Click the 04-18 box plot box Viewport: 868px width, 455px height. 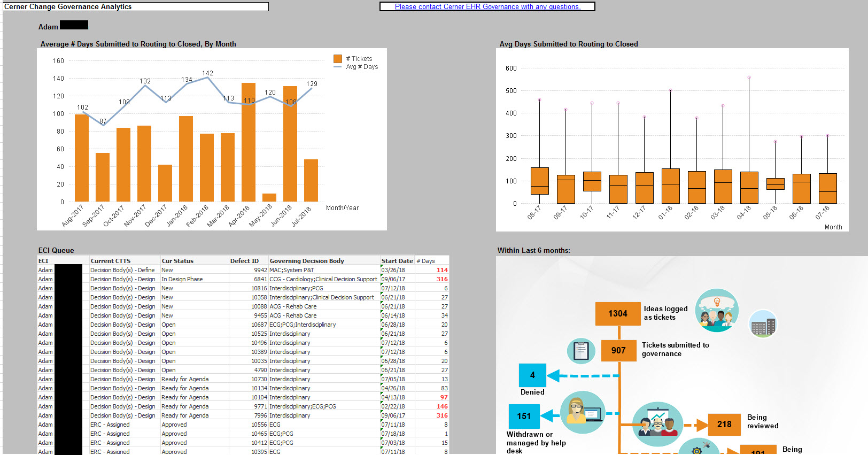(749, 187)
